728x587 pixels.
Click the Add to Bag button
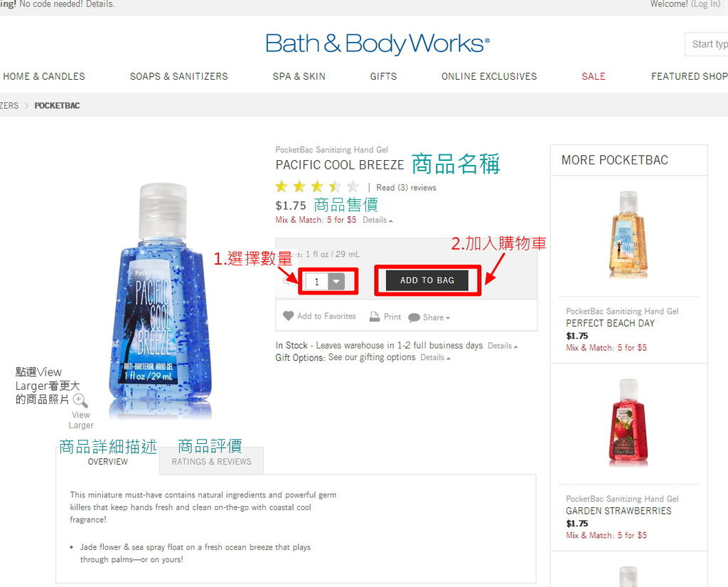[x=427, y=280]
